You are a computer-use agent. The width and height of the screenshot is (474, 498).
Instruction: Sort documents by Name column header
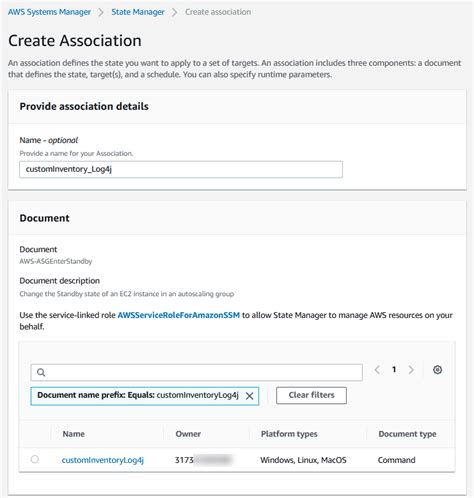74,434
